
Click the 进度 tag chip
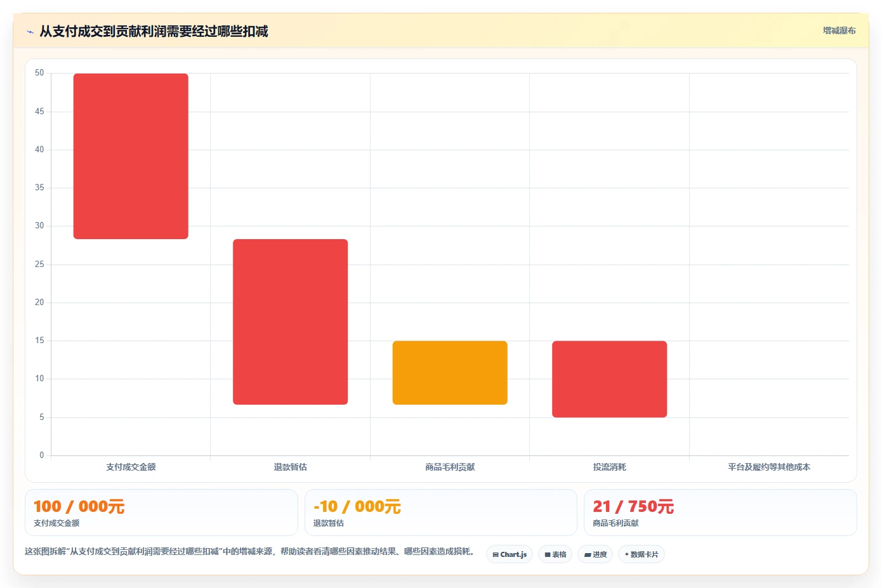595,554
